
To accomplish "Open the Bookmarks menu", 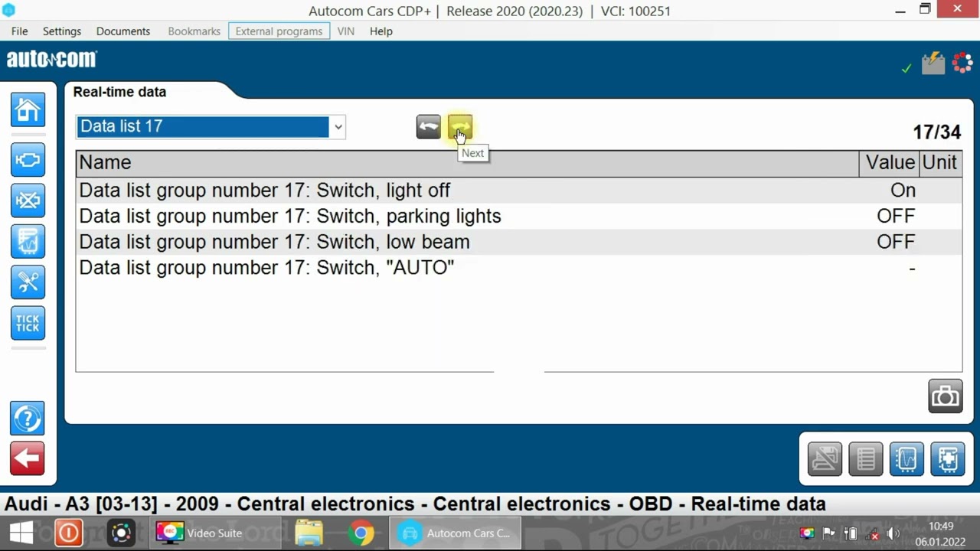I will point(194,31).
